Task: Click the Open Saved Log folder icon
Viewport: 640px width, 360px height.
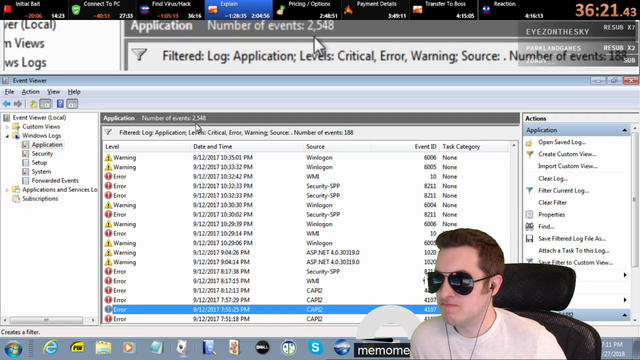Action: tap(529, 142)
